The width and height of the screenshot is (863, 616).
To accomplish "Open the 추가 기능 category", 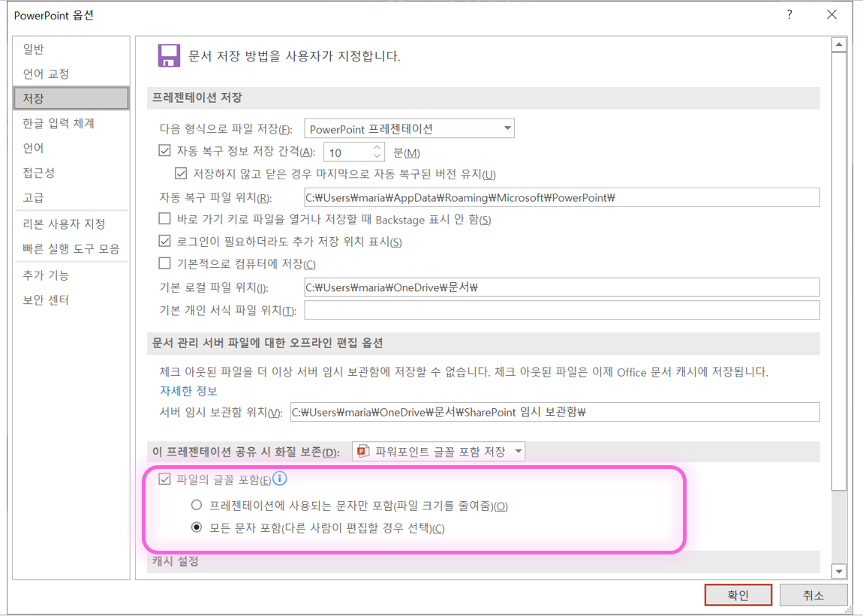I will tap(71, 275).
